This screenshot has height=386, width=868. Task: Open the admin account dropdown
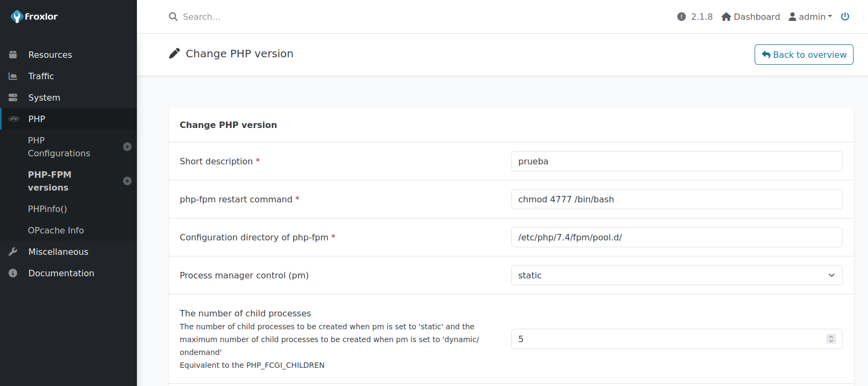(x=810, y=17)
